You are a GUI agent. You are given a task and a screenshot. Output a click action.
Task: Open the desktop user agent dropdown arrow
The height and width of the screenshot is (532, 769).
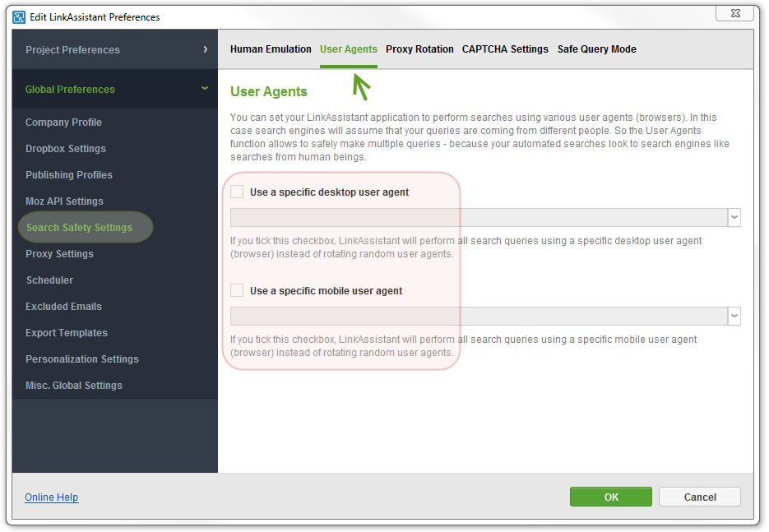[734, 217]
